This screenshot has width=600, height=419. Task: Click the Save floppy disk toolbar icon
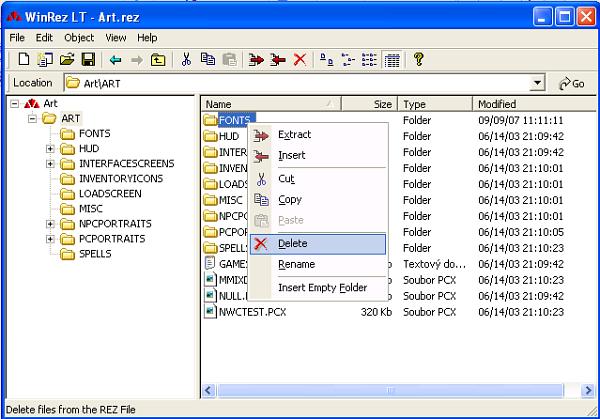point(88,60)
